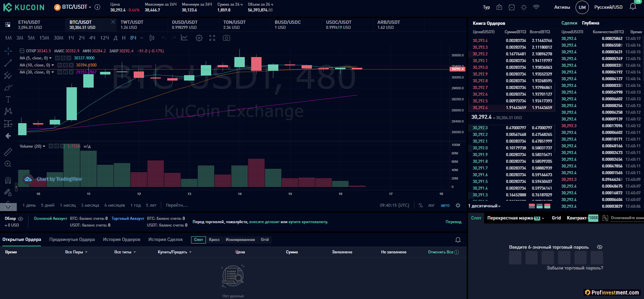The image size is (644, 299).
Task: Expand the BTC/USDT pair selector dropdown
Action: coord(90,7)
